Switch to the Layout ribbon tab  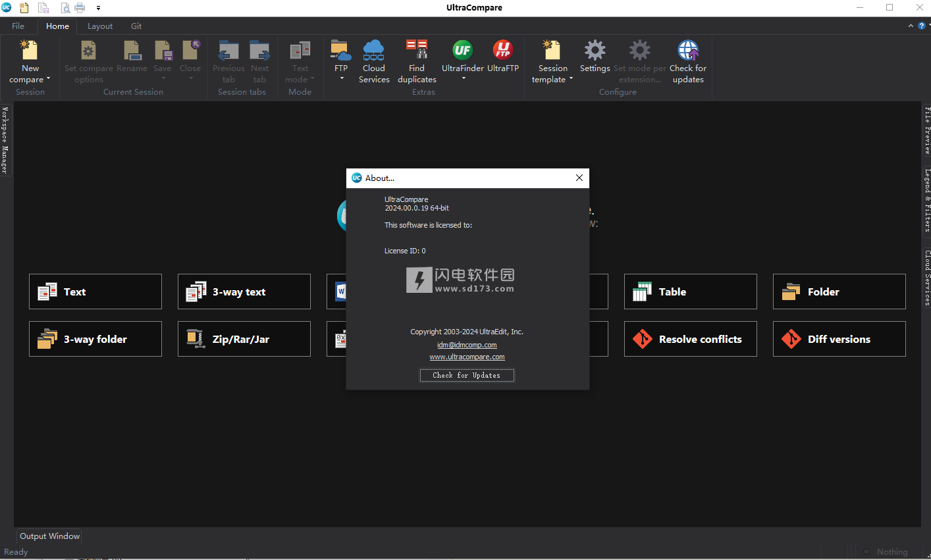[100, 26]
